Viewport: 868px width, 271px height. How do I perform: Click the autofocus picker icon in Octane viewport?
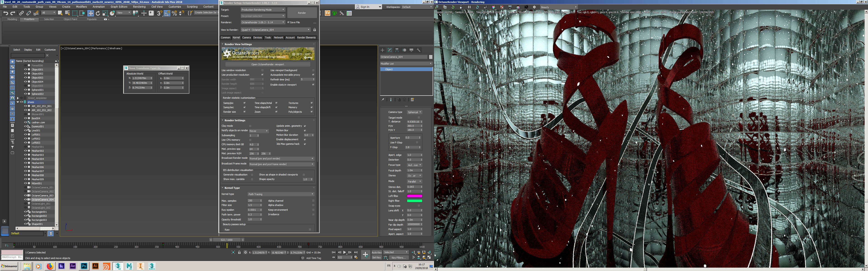point(485,7)
